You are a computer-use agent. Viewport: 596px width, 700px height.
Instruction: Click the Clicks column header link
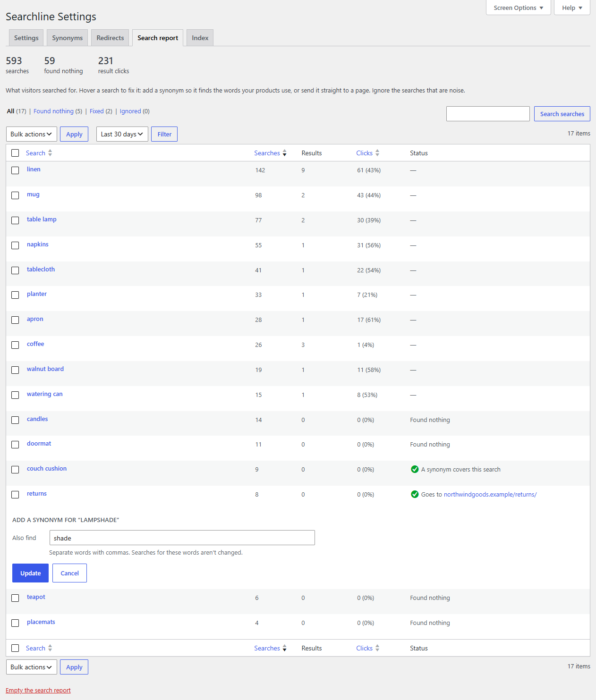[x=364, y=153]
